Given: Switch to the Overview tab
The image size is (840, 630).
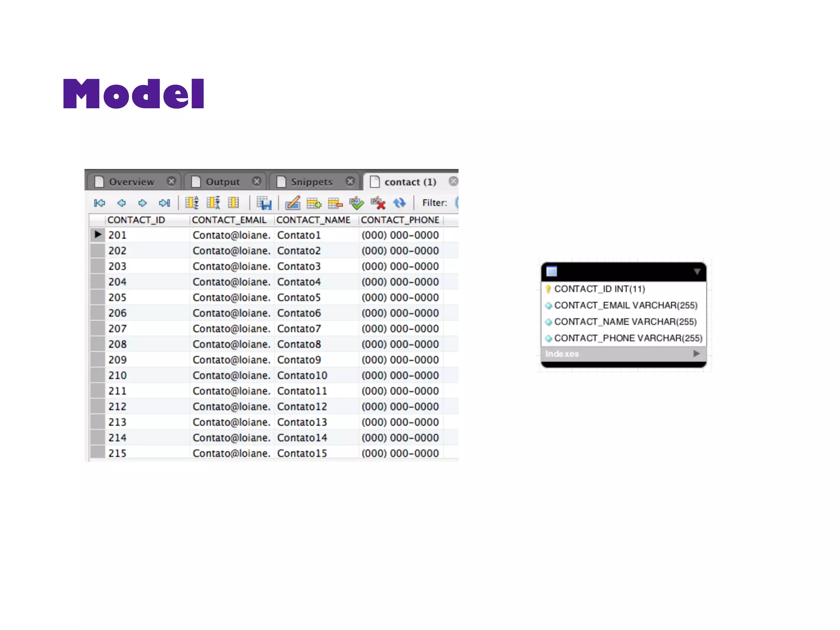Looking at the screenshot, I should point(131,182).
